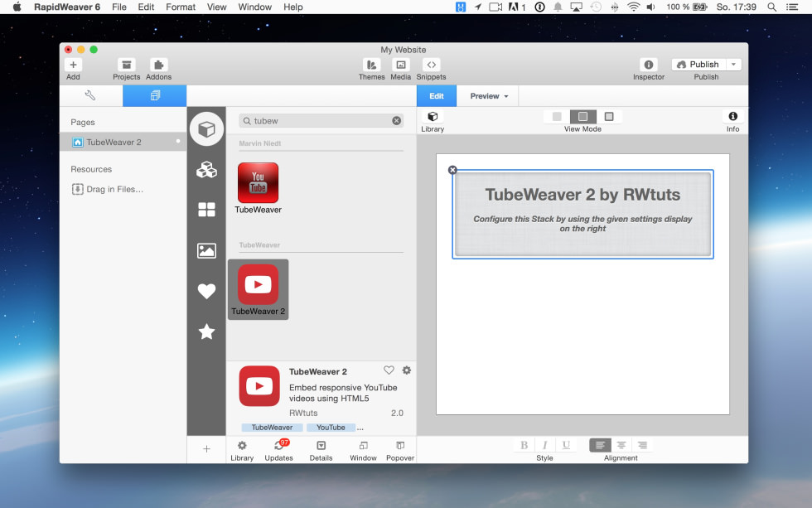Switch library to Window mode

click(x=363, y=451)
